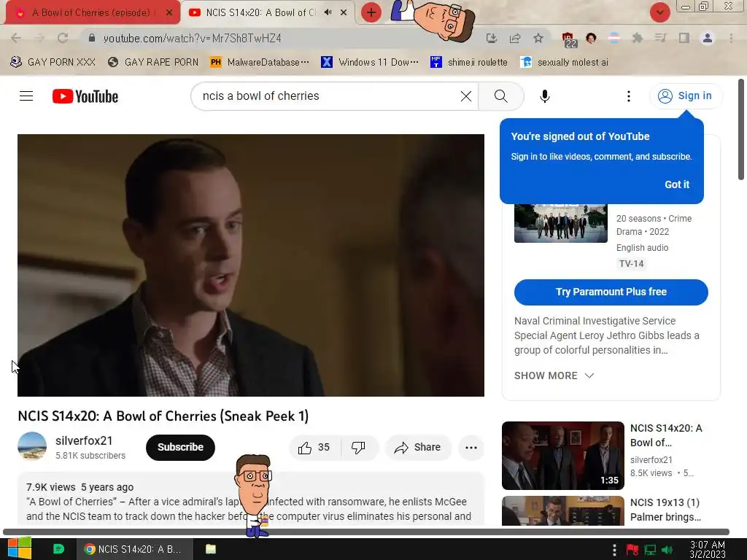Clear the search box with the X
The width and height of the screenshot is (747, 560).
pyautogui.click(x=466, y=96)
